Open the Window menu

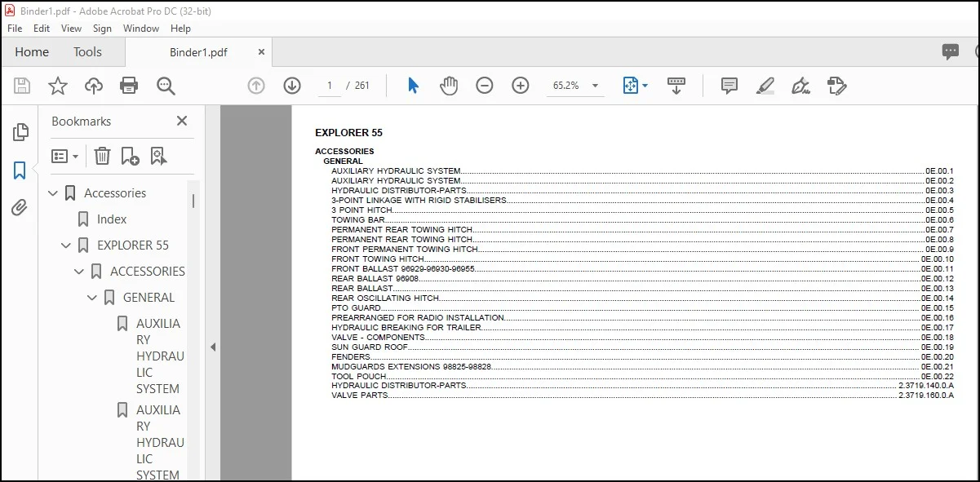(141, 29)
